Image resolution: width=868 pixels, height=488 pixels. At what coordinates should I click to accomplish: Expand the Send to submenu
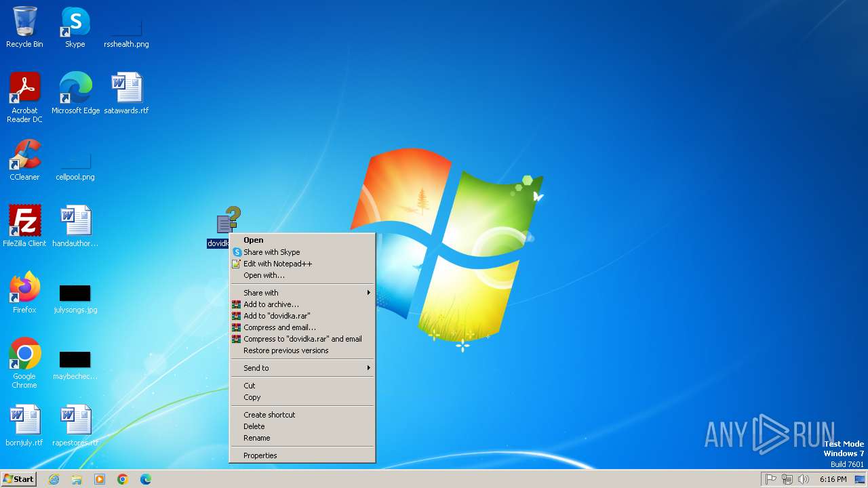pyautogui.click(x=302, y=368)
